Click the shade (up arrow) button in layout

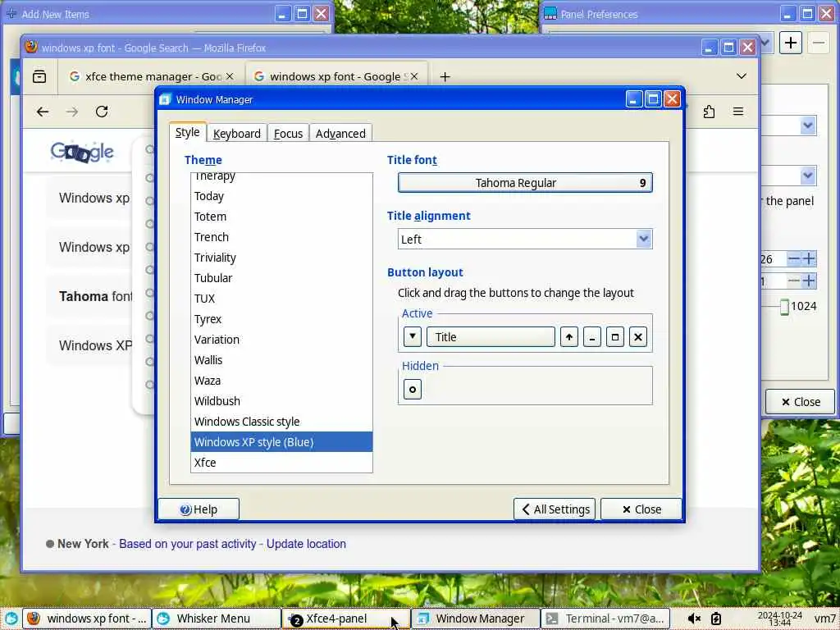(x=569, y=337)
